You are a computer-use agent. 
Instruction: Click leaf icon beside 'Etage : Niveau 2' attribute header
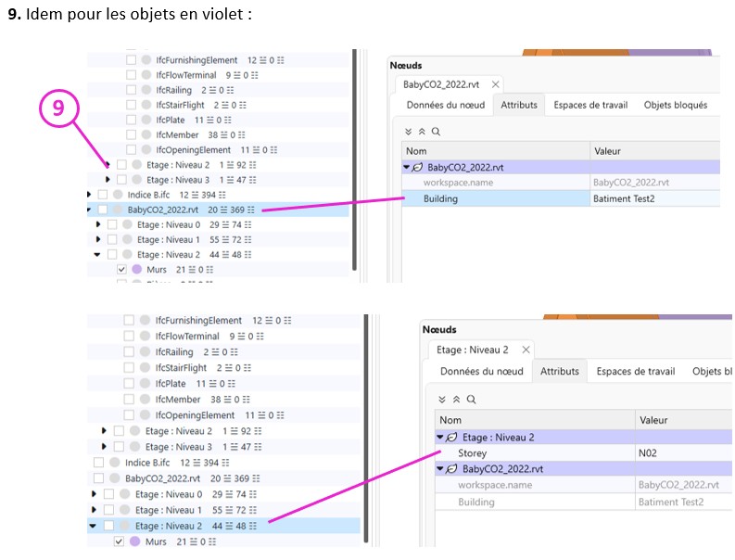click(451, 438)
